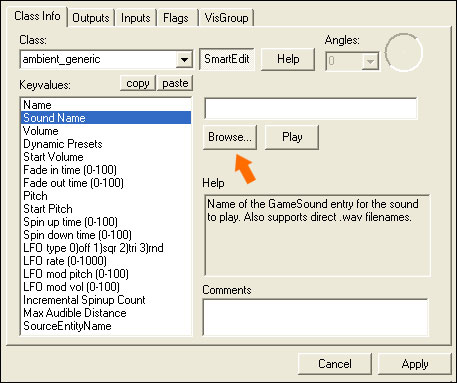Select Fade out time (0-100)
The width and height of the screenshot is (457, 383).
(106, 183)
